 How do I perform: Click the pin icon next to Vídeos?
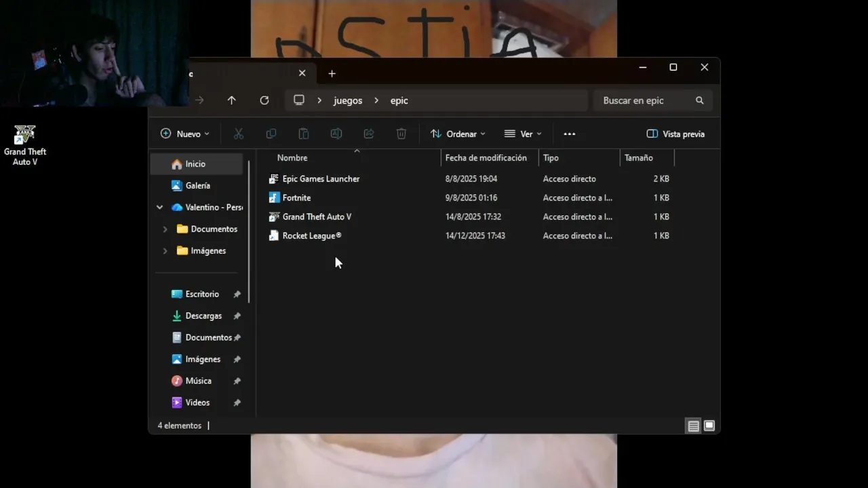(237, 403)
